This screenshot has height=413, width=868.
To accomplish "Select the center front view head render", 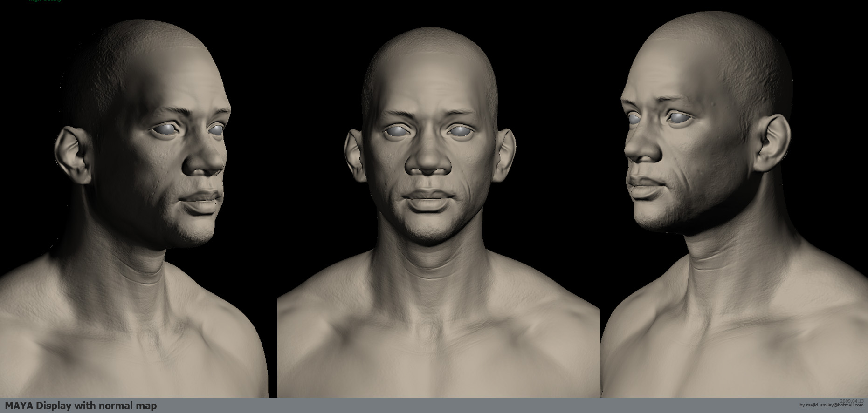I will point(439,211).
